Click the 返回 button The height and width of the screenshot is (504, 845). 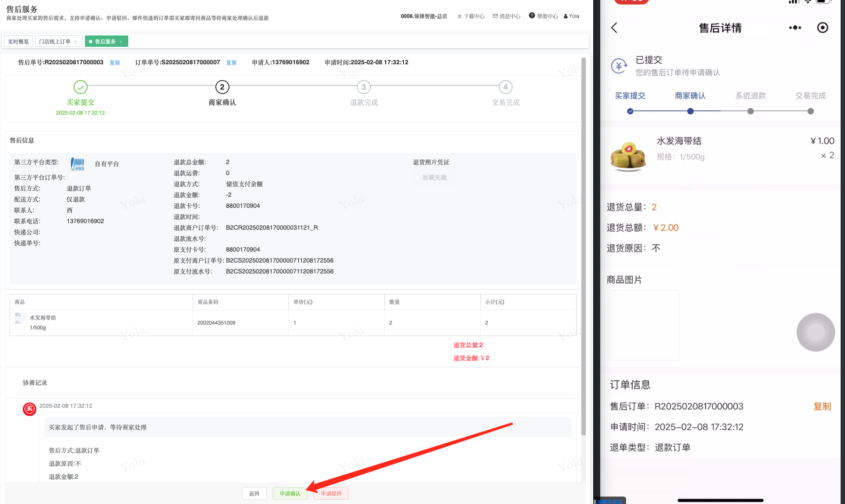click(254, 493)
